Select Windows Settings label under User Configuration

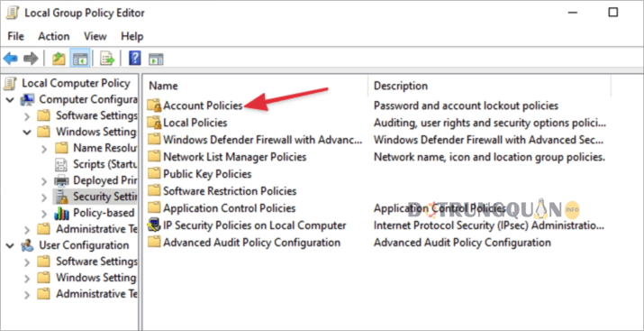96,278
